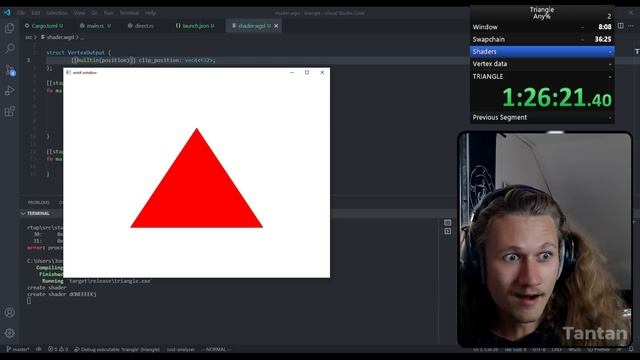Open the Search view in activity bar
Image resolution: width=640 pixels, height=360 pixels.
9,49
